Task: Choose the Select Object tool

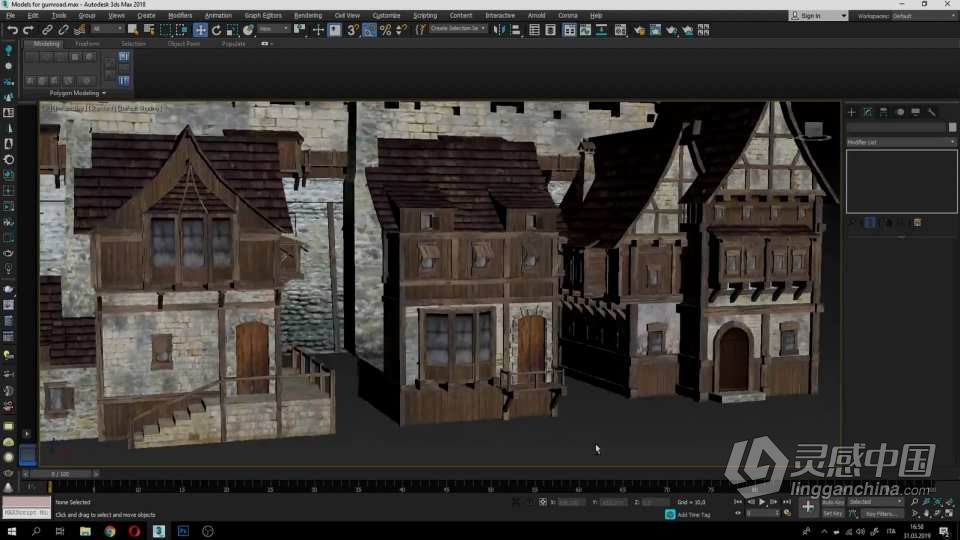Action: click(x=133, y=29)
